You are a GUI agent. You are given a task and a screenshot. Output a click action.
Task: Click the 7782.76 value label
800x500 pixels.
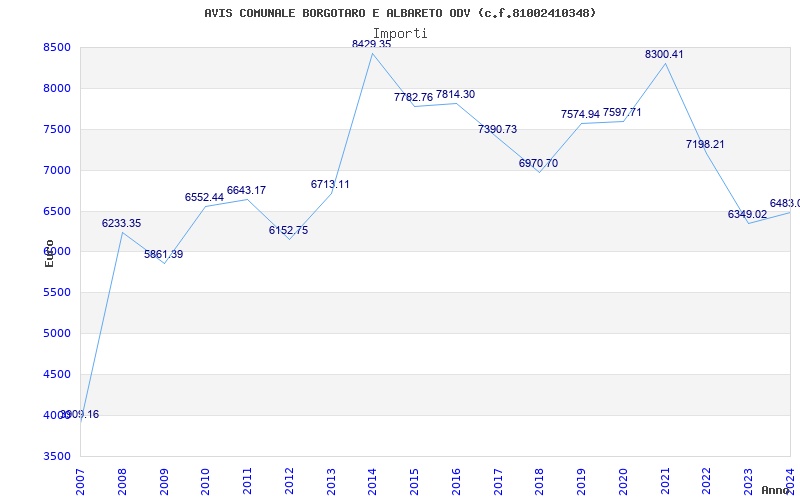[413, 97]
